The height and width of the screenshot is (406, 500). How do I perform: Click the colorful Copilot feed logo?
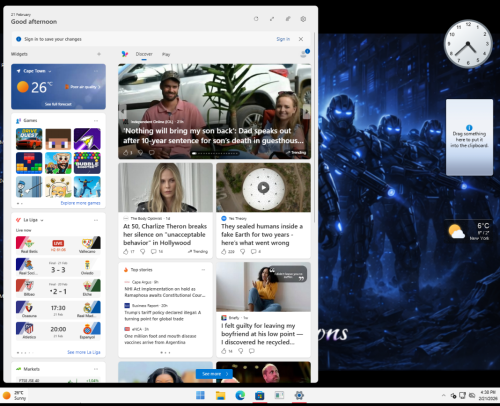point(125,54)
